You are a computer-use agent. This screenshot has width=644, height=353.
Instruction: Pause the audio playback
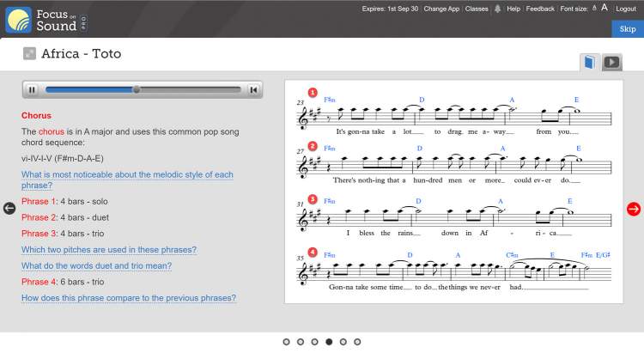[32, 89]
